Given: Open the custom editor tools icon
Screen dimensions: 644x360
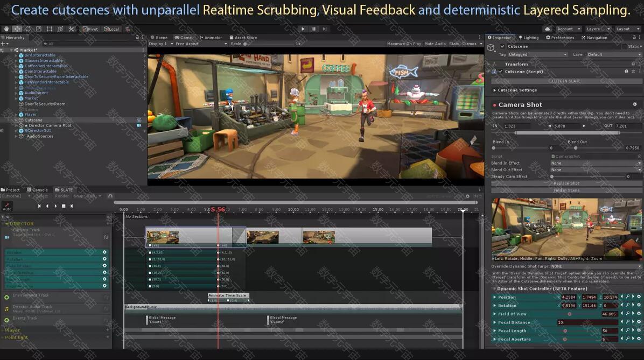Looking at the screenshot, I should point(71,29).
